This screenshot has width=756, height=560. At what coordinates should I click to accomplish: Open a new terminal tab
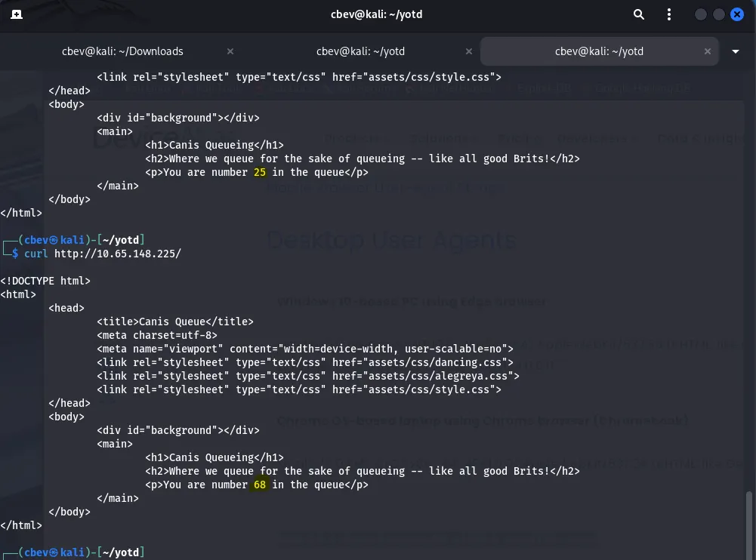[17, 14]
